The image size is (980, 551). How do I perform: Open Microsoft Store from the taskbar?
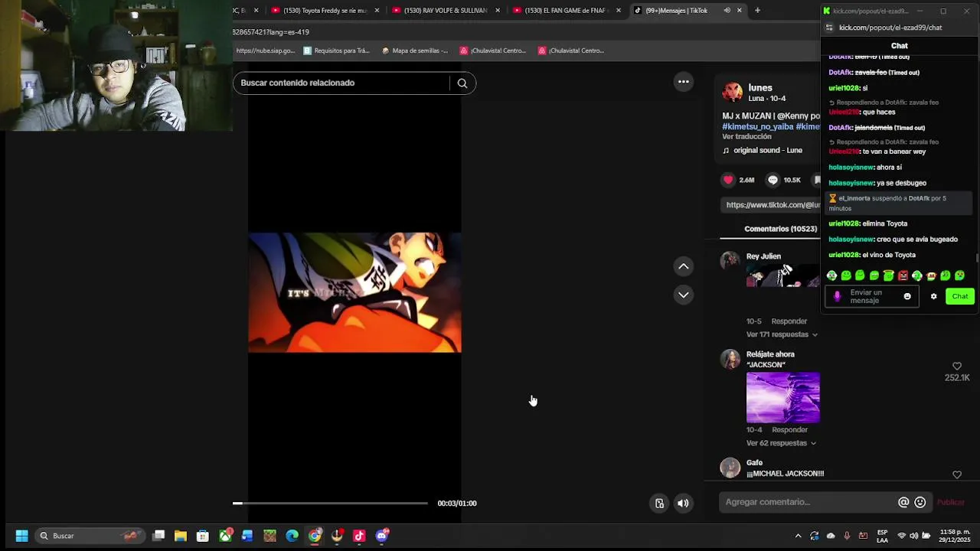203,536
